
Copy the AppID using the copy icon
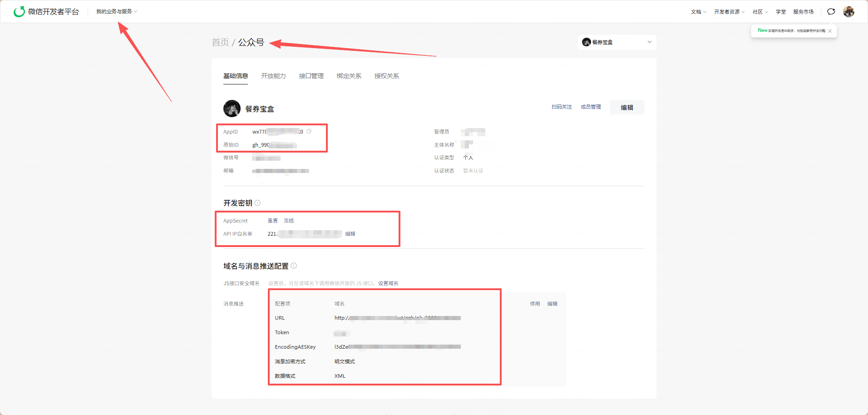309,131
